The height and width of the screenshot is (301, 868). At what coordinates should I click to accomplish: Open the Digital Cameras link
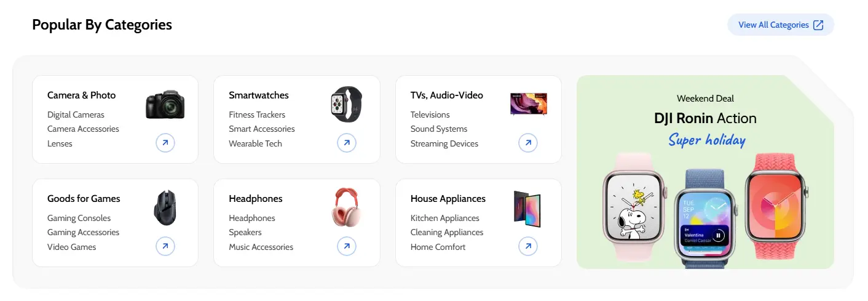click(x=76, y=114)
